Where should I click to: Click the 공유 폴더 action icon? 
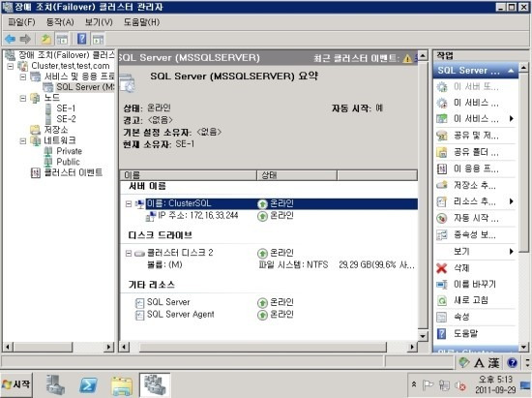pyautogui.click(x=442, y=152)
